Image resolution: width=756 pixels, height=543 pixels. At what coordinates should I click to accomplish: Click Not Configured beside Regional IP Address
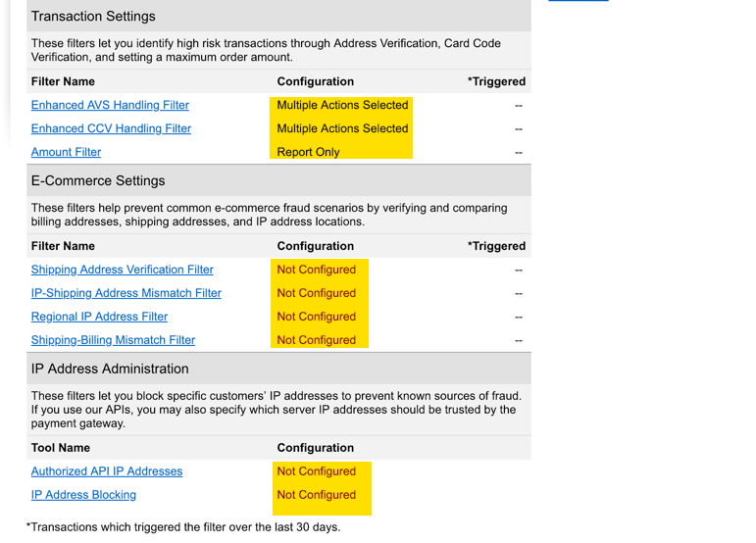point(317,317)
